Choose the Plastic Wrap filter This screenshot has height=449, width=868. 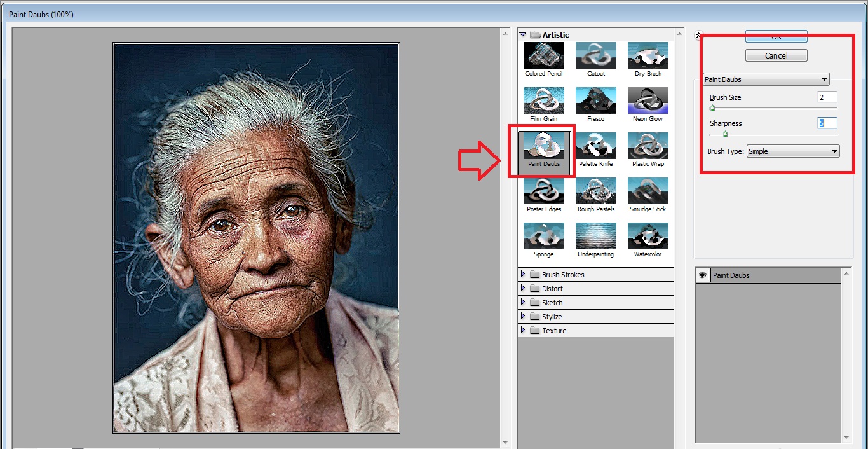(648, 146)
